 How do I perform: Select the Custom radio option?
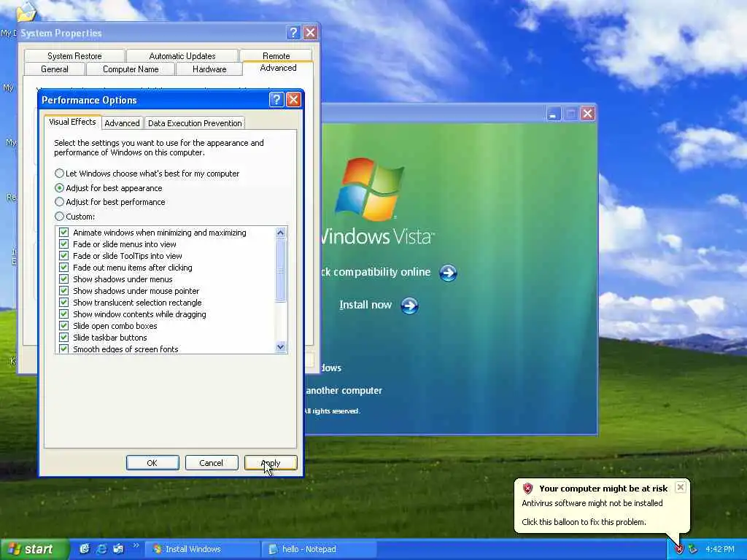click(x=75, y=216)
